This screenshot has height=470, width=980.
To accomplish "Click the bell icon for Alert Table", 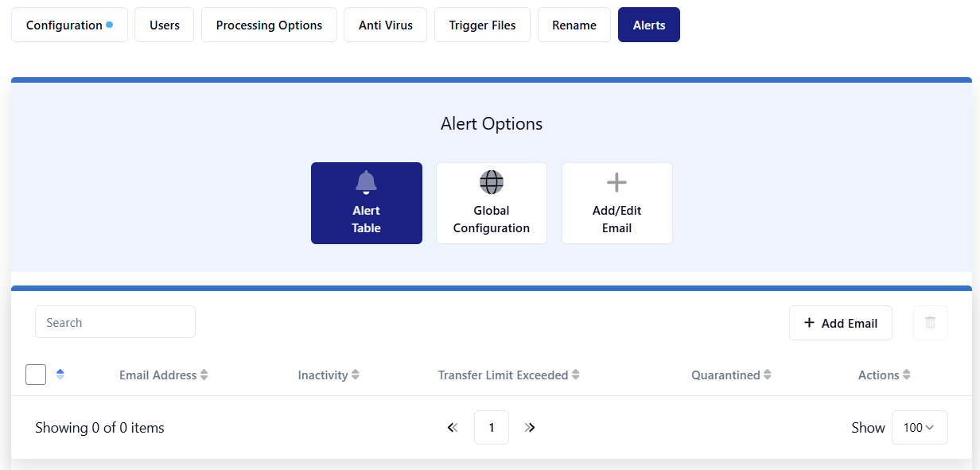I will [x=366, y=183].
